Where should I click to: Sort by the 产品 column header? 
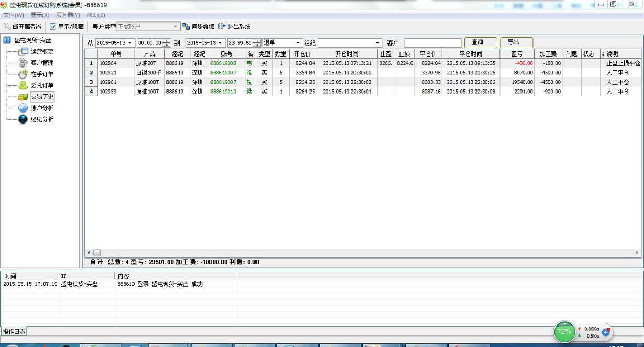[x=150, y=54]
